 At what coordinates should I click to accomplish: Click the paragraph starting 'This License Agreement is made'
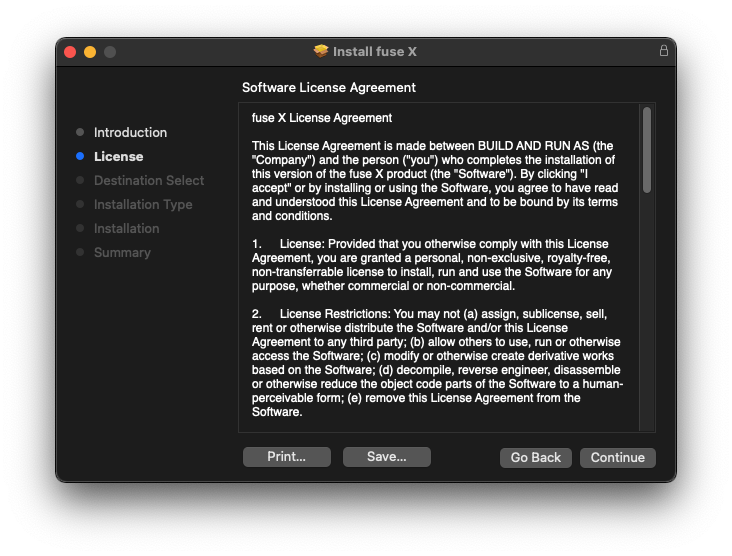coord(435,181)
